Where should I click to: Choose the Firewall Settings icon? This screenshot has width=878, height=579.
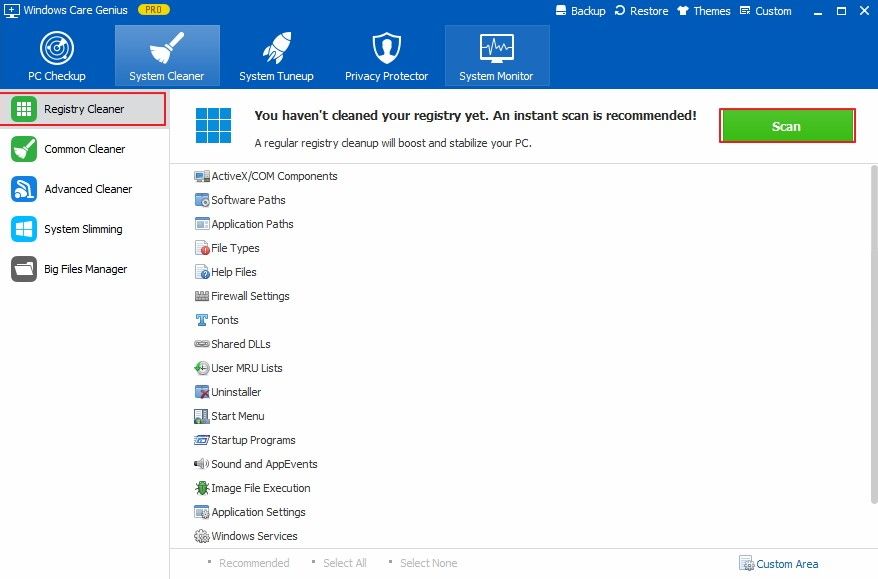(202, 296)
